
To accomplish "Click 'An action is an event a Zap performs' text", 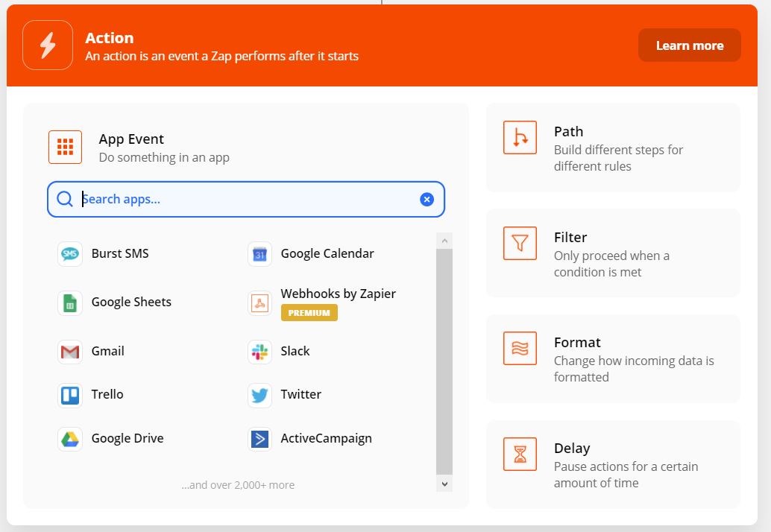I will tap(221, 56).
